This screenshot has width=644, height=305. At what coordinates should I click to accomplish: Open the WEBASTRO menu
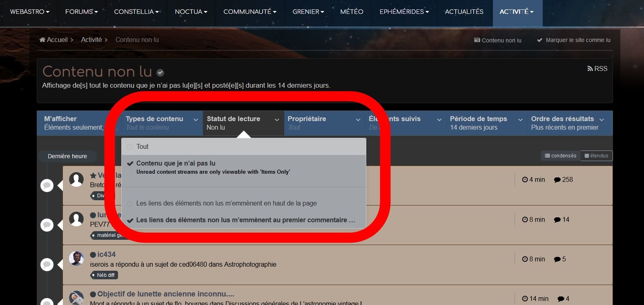(x=29, y=12)
